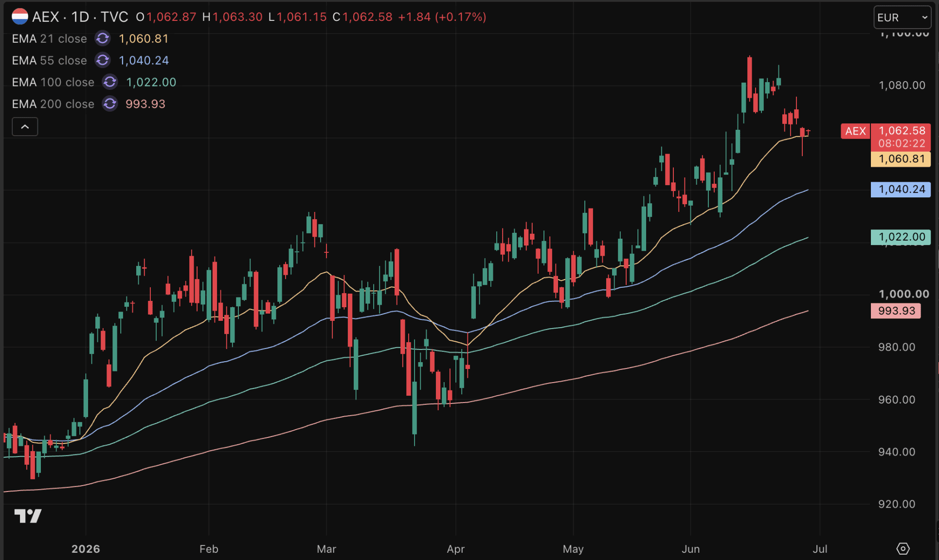
Task: Open chart settings via the gear icon
Action: click(x=903, y=549)
